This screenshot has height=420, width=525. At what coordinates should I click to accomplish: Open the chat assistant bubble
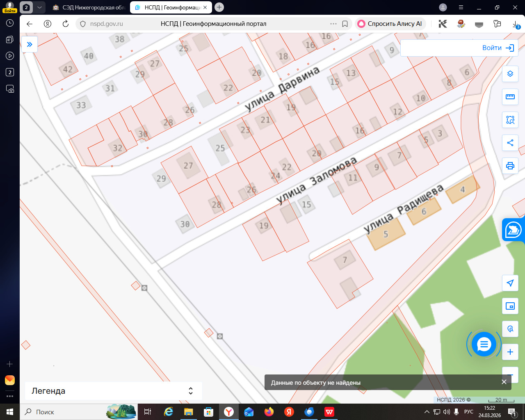(484, 345)
